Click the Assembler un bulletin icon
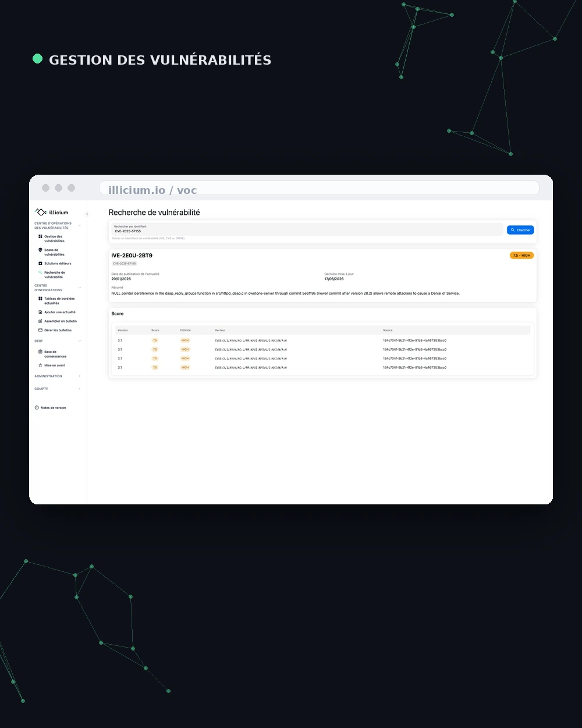This screenshot has width=582, height=728. point(40,321)
